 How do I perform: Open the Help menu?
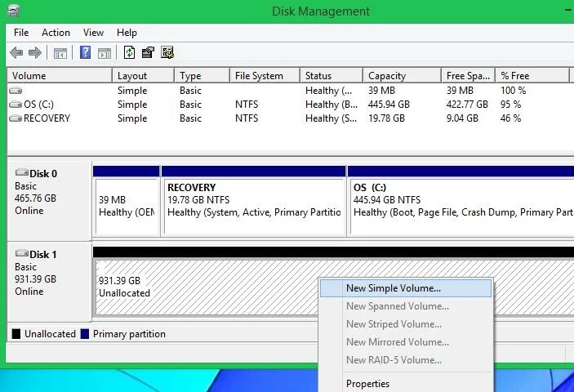pyautogui.click(x=127, y=33)
